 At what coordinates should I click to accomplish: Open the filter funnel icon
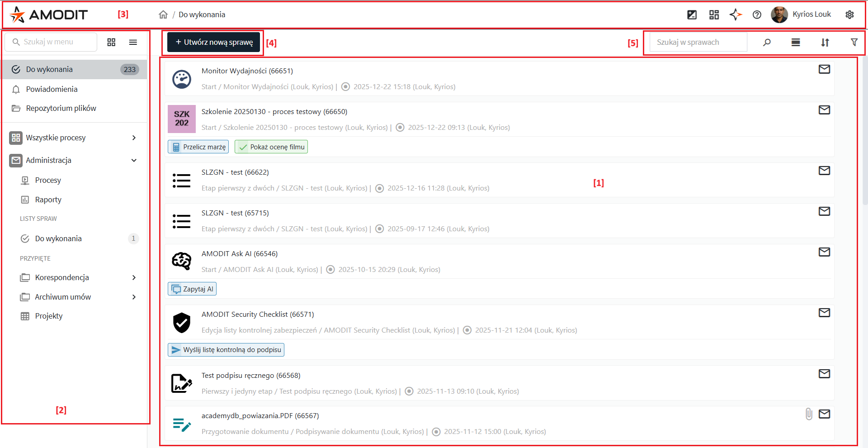(854, 42)
